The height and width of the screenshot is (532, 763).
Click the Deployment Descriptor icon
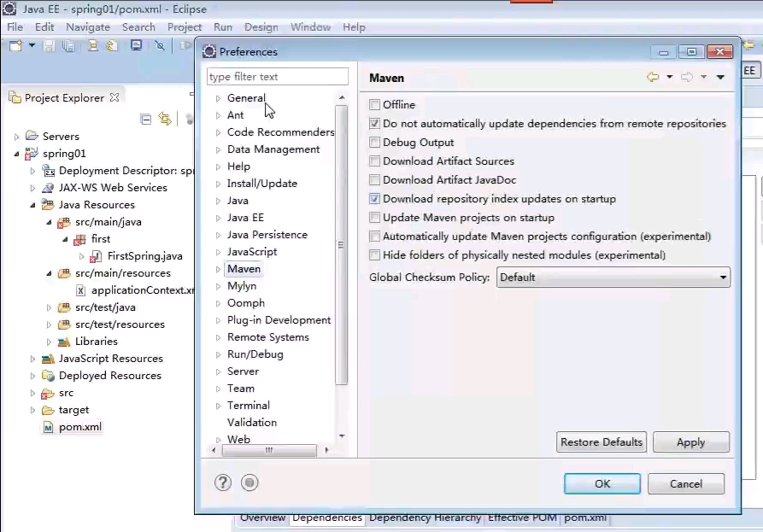48,171
